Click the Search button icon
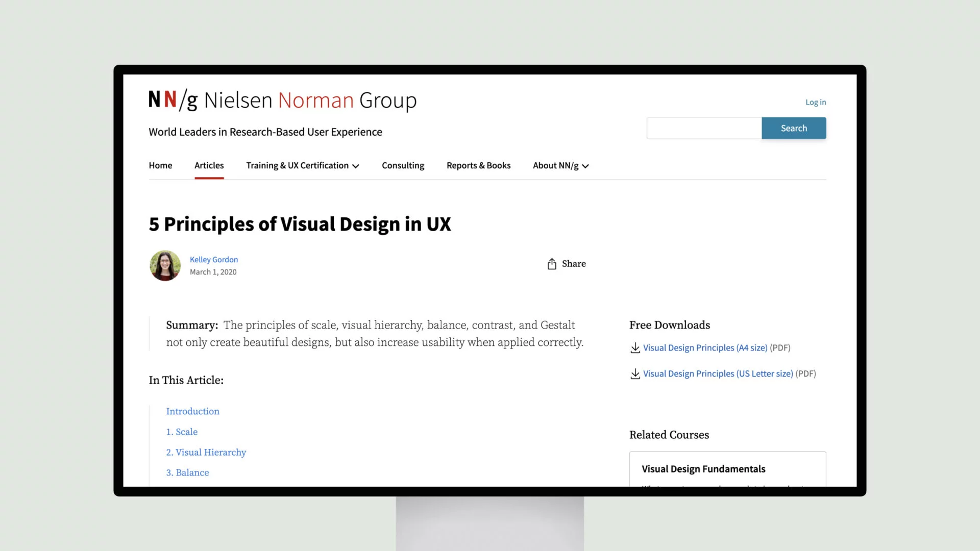 coord(794,128)
